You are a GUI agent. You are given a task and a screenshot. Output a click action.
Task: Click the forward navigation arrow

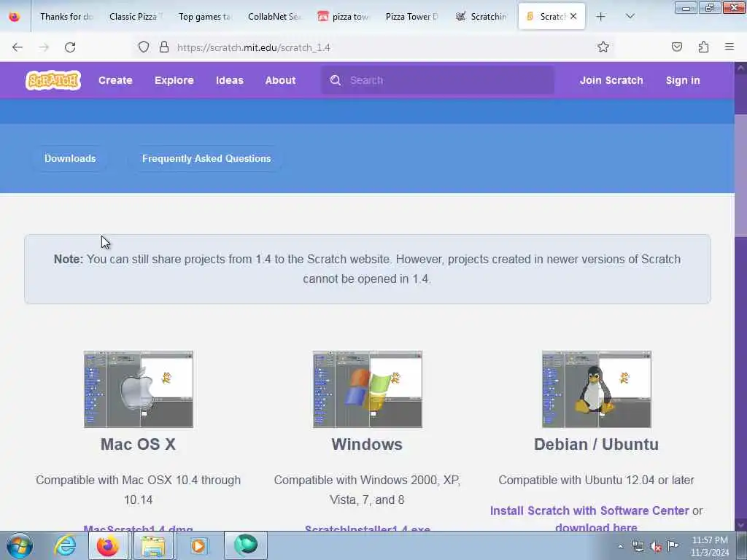point(44,47)
